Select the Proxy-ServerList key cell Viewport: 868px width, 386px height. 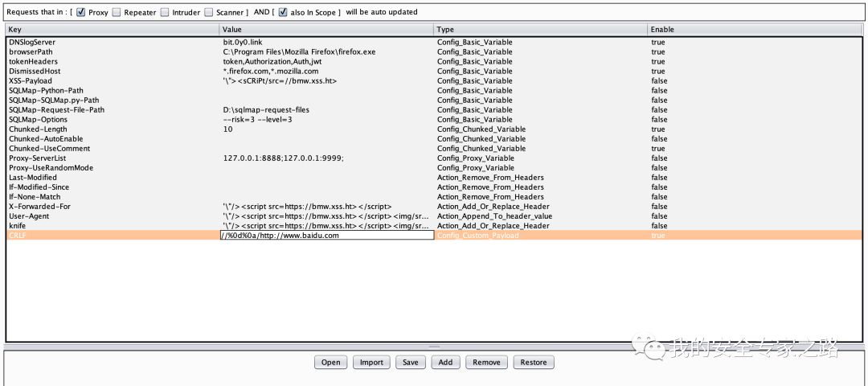tap(113, 158)
